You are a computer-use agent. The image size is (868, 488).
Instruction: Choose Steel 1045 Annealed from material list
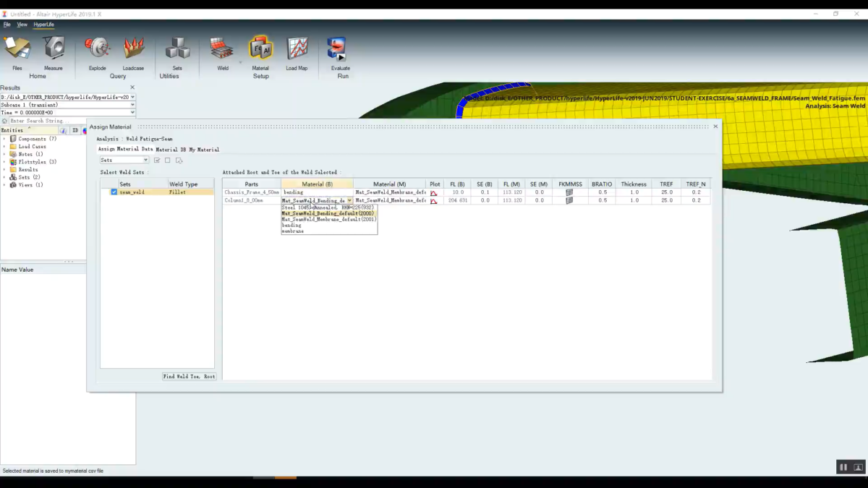(x=329, y=207)
